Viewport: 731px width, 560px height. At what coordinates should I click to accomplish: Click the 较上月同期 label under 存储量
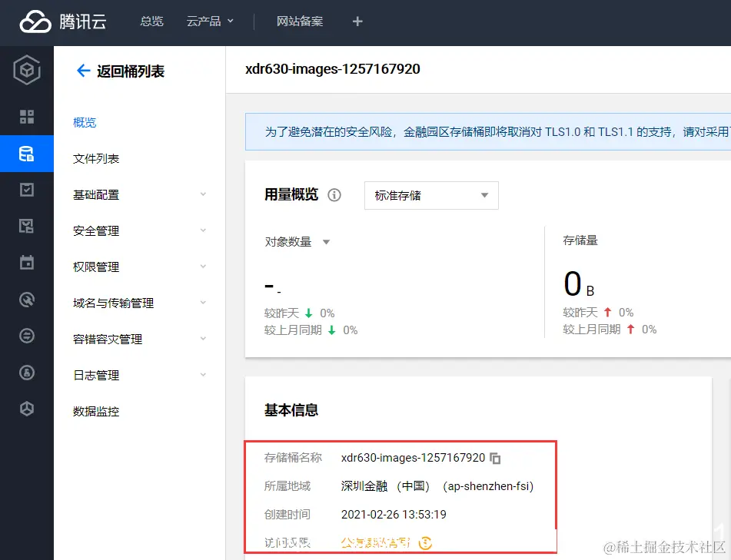point(592,330)
